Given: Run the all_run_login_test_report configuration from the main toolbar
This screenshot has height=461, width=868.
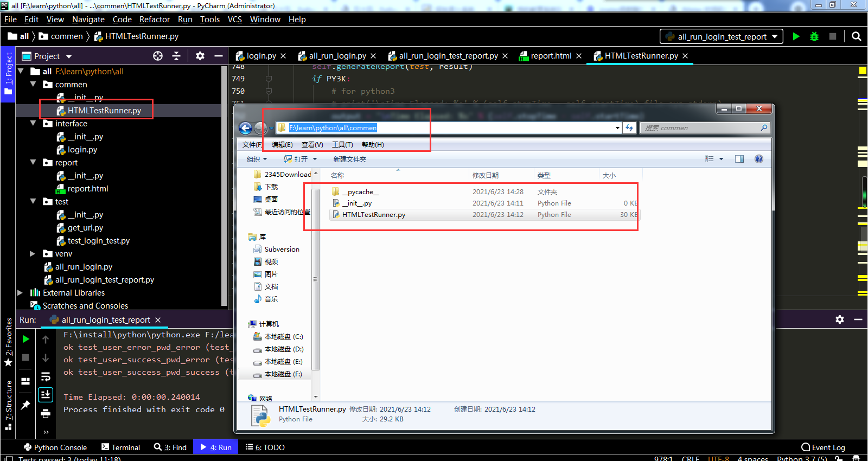Looking at the screenshot, I should click(796, 36).
